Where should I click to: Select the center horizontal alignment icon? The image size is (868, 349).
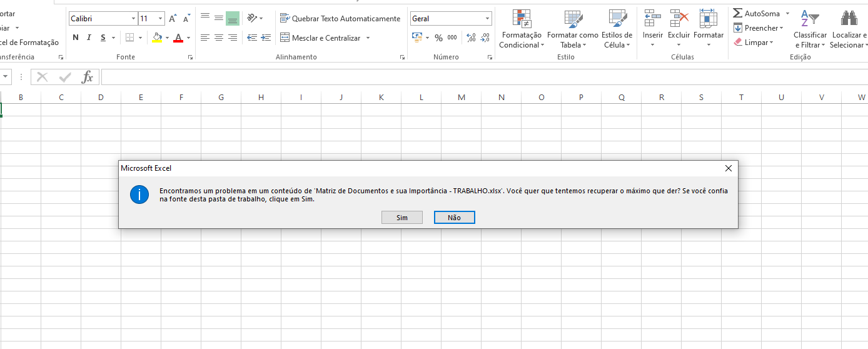(218, 38)
